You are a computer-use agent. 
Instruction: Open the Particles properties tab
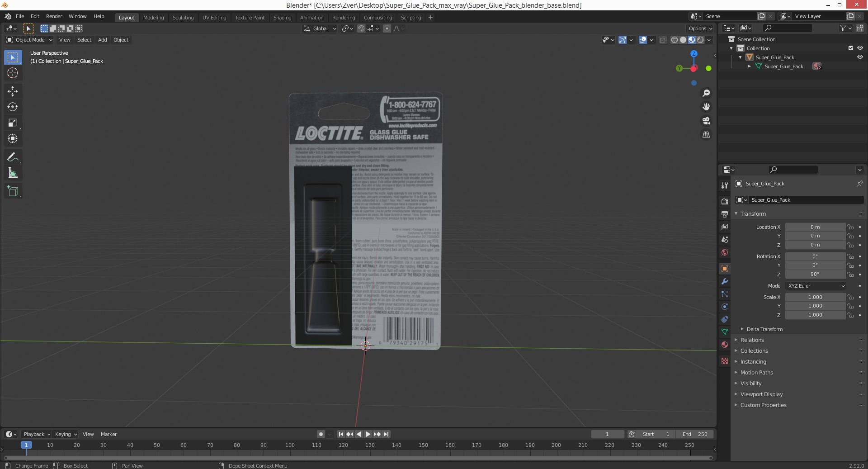[725, 294]
